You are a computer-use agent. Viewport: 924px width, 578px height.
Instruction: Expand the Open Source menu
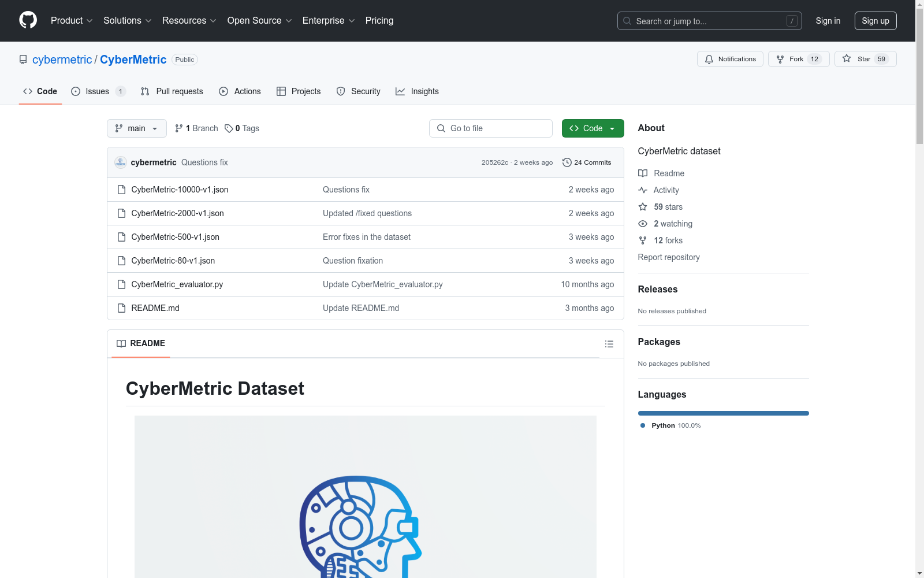tap(260, 21)
